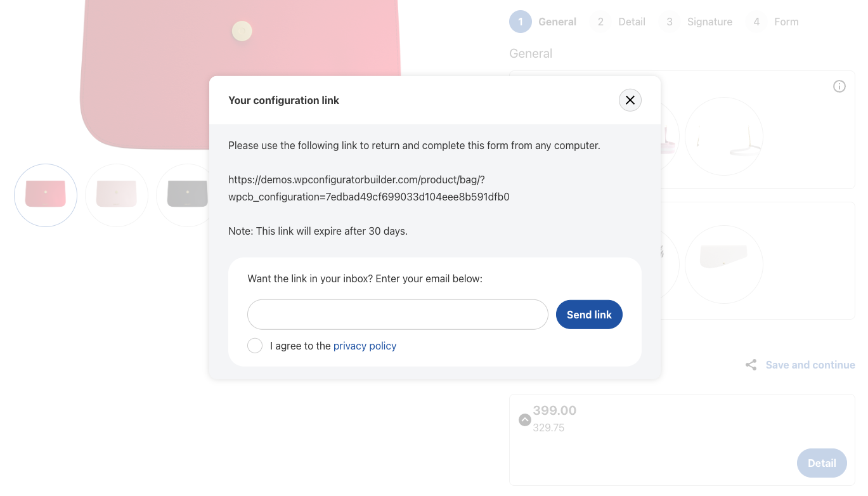Close the configuration link dialog
The height and width of the screenshot is (496, 868).
[630, 100]
